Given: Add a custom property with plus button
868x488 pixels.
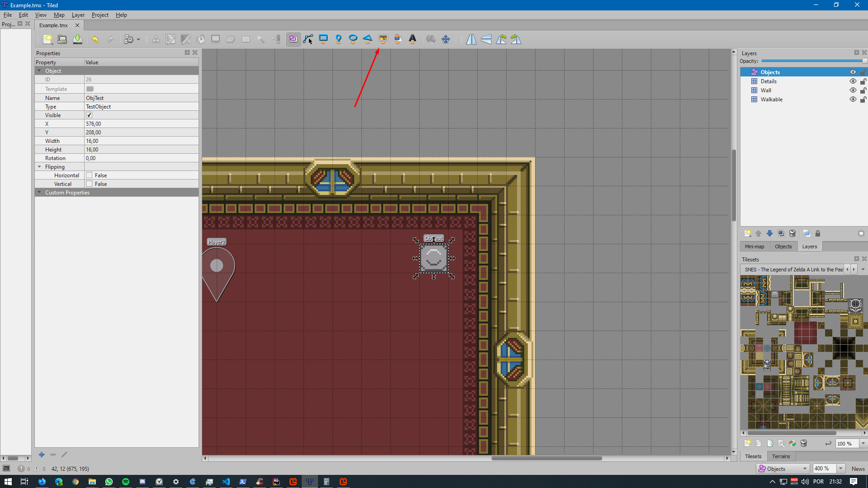Looking at the screenshot, I should [42, 455].
